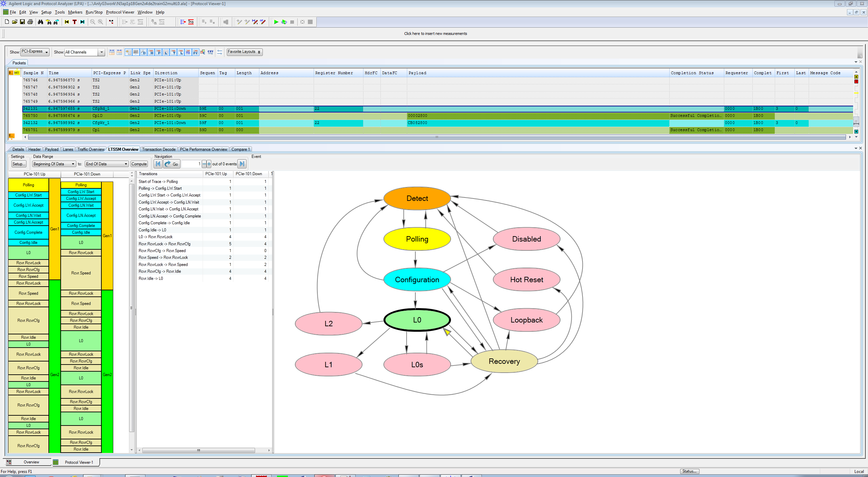This screenshot has width=868, height=477.
Task: Toggle the Payload pane P button
Action: [x=158, y=52]
